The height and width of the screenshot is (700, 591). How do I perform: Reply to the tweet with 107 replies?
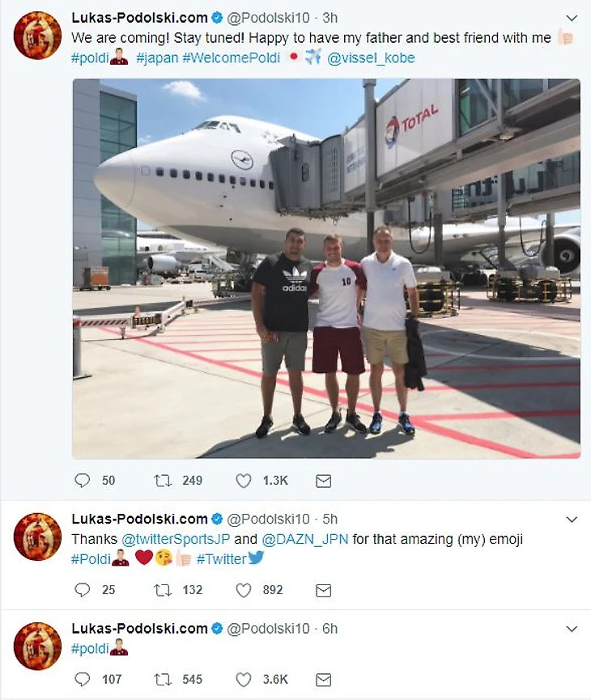point(83,679)
